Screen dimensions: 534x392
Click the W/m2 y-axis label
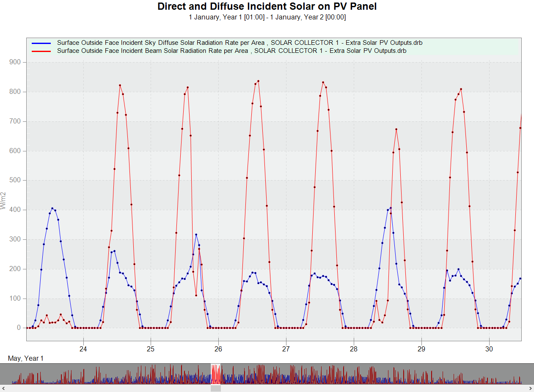point(4,201)
